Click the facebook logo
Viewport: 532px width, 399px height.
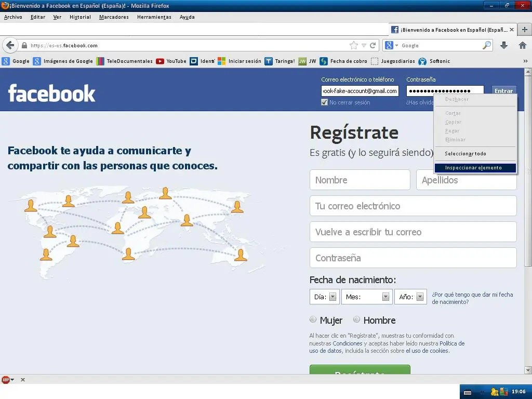click(51, 94)
